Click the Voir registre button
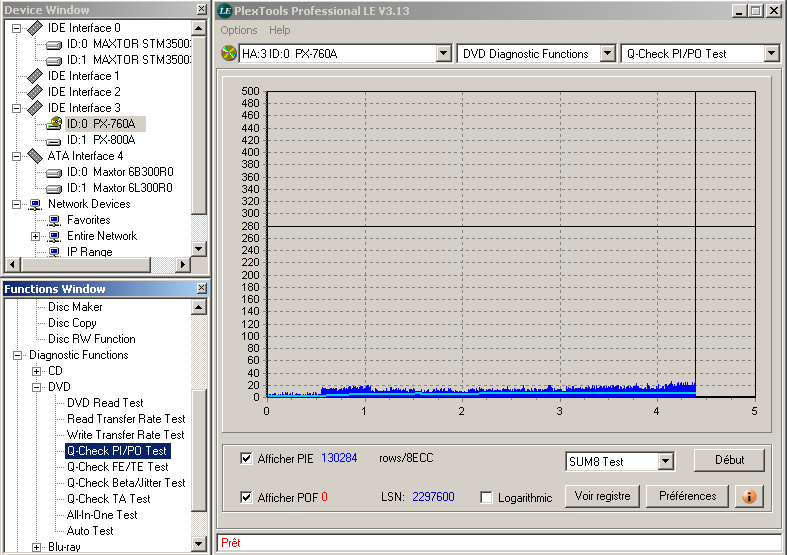787x555 pixels. click(602, 496)
